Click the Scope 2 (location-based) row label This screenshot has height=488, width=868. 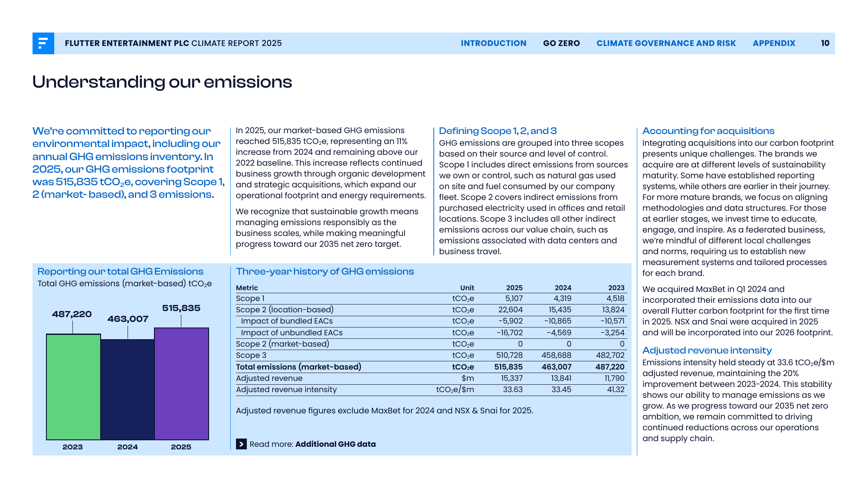(x=285, y=310)
